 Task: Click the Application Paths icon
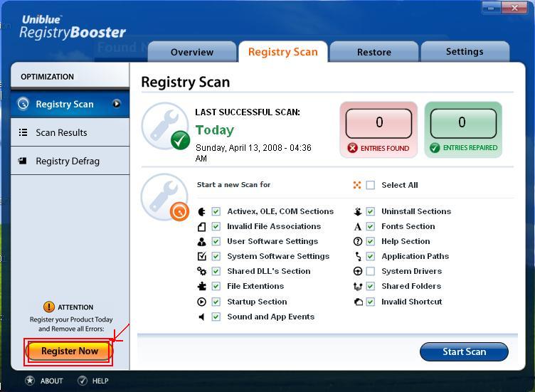click(358, 256)
